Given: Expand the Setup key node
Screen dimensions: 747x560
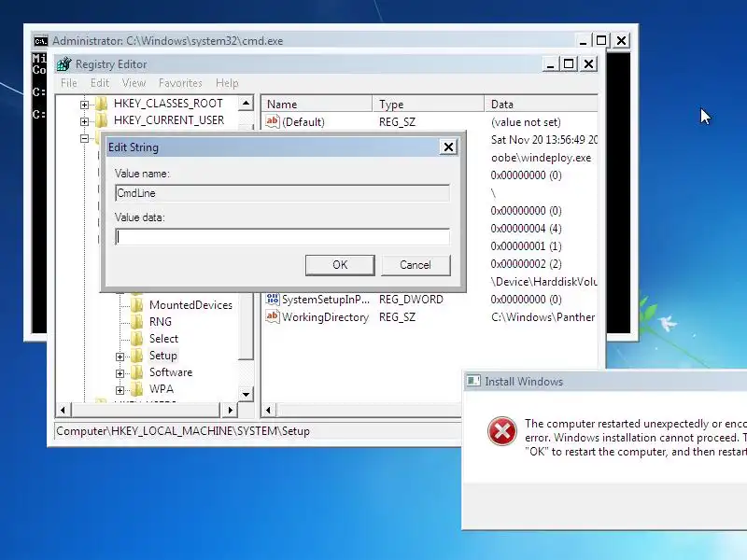Looking at the screenshot, I should point(120,357).
